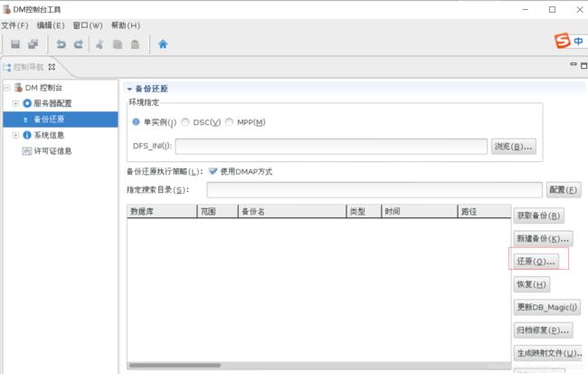588x374 pixels.
Task: Open the 编辑(E) menu
Action: [x=51, y=25]
